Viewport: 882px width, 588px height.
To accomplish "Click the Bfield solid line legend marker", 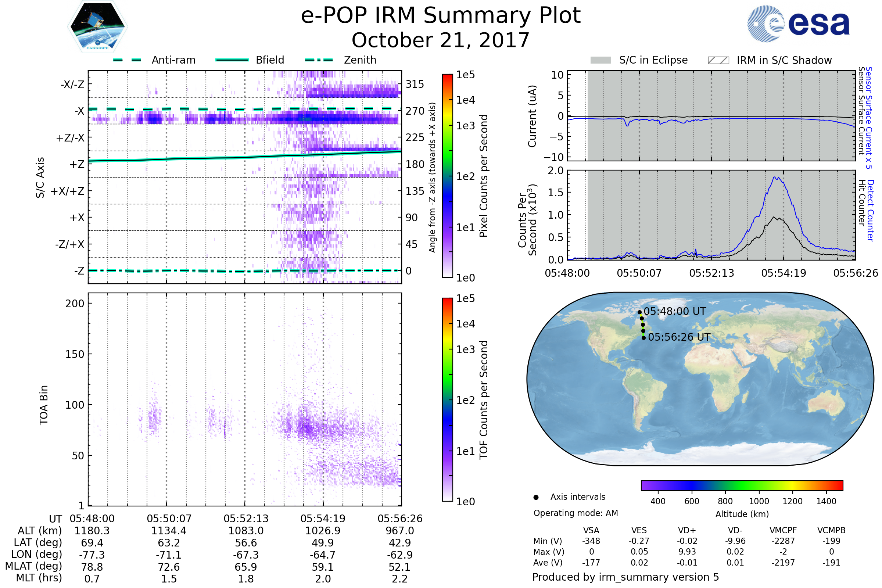I will coord(232,60).
